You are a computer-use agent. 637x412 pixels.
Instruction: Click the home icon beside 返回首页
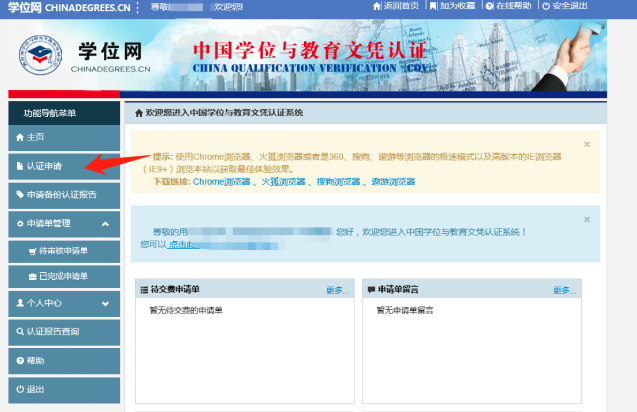click(x=377, y=6)
